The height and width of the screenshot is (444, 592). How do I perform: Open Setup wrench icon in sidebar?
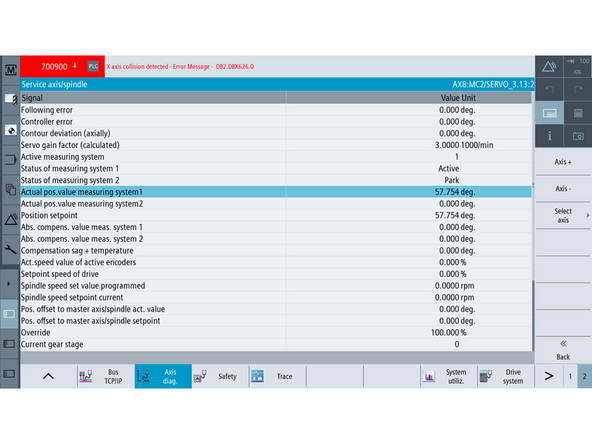tap(10, 249)
